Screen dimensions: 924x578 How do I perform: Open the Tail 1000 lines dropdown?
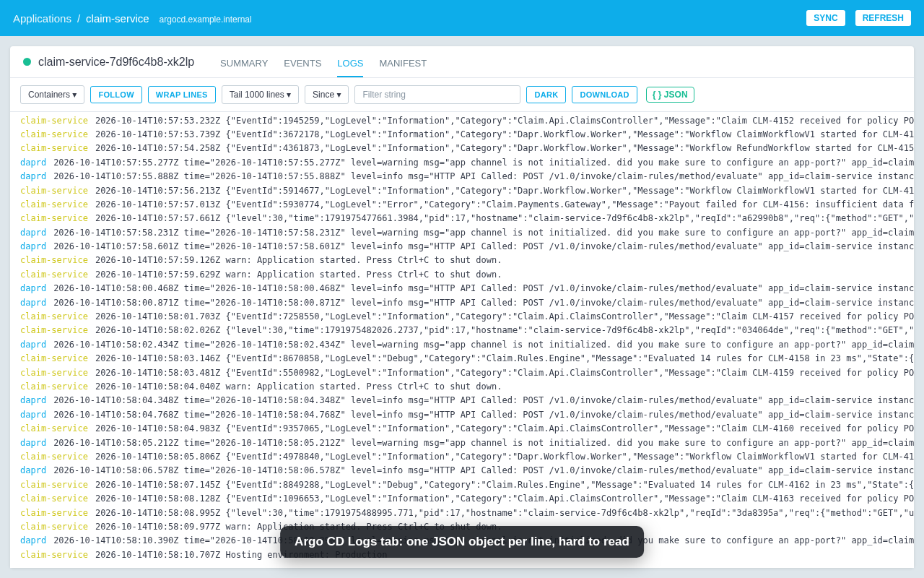pyautogui.click(x=260, y=95)
